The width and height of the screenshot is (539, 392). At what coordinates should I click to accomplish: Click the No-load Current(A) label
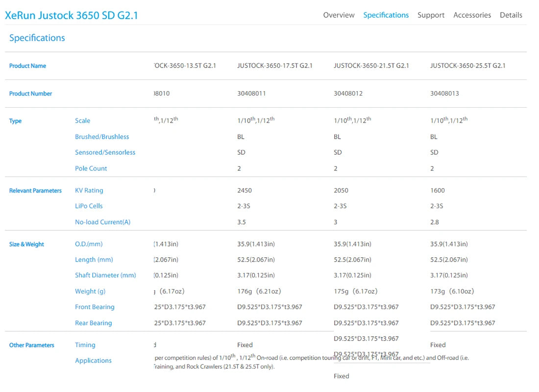pyautogui.click(x=102, y=222)
